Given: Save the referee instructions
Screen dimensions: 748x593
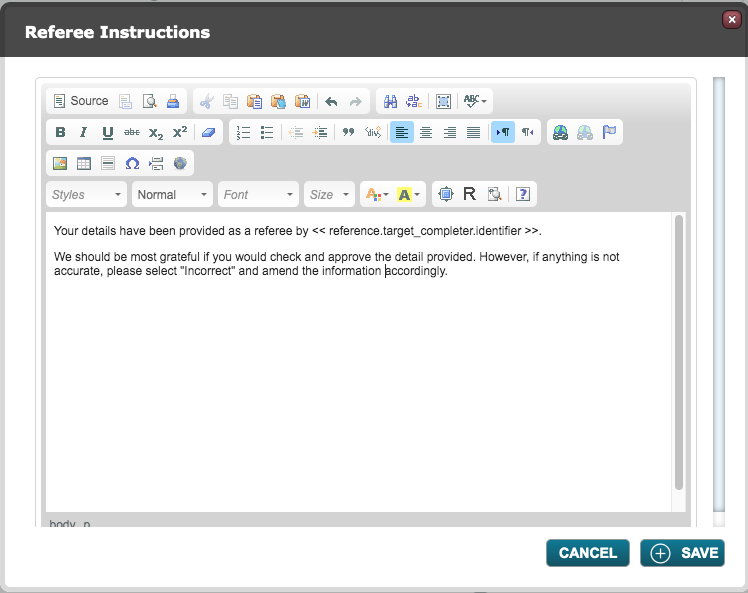Looking at the screenshot, I should click(x=682, y=553).
